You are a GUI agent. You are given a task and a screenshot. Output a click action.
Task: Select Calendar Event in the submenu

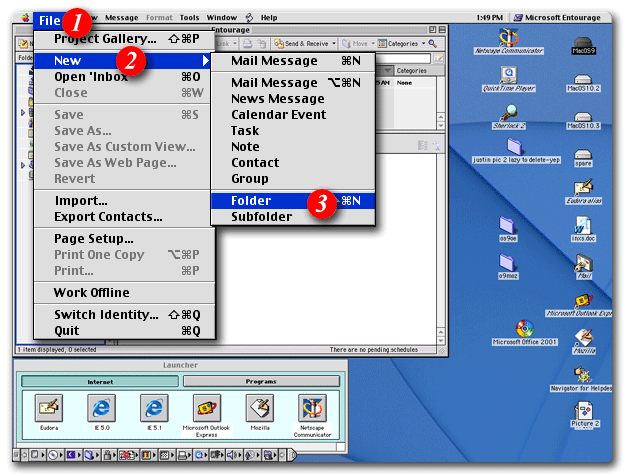pos(279,115)
